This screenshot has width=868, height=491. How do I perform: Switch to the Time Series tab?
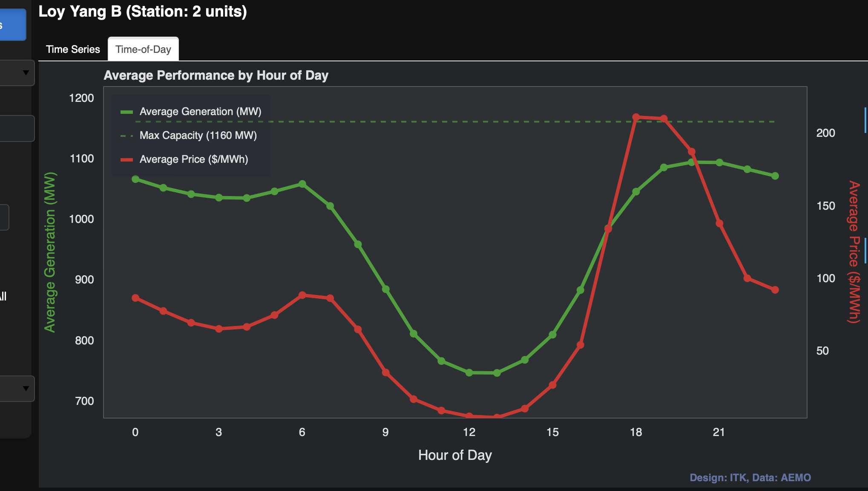point(73,49)
